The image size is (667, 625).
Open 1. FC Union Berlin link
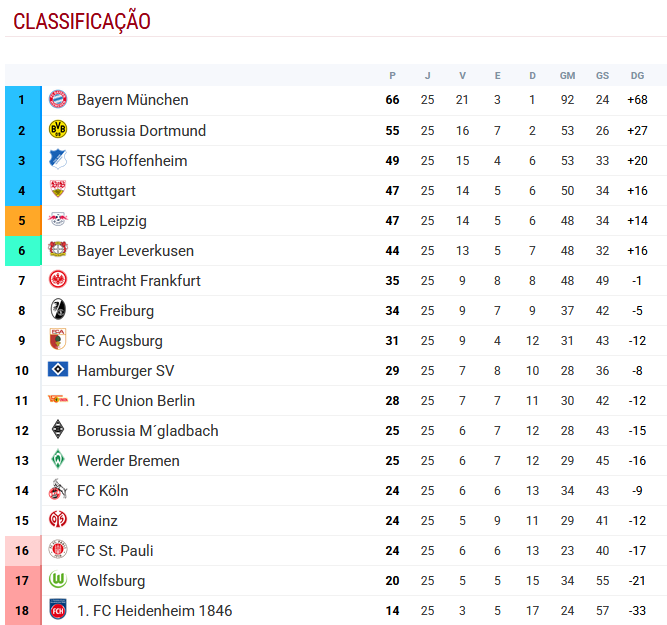(135, 400)
